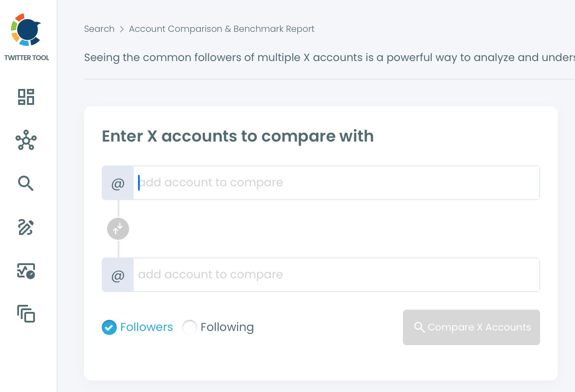Select the Followers radio button
The image size is (575, 392).
(109, 327)
